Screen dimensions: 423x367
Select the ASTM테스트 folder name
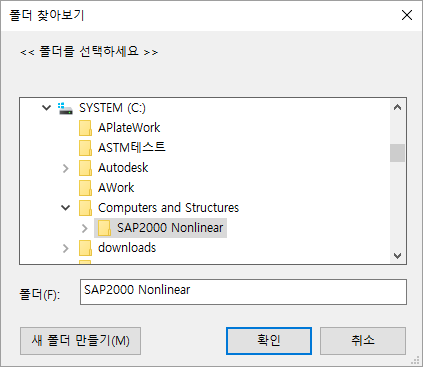(132, 148)
